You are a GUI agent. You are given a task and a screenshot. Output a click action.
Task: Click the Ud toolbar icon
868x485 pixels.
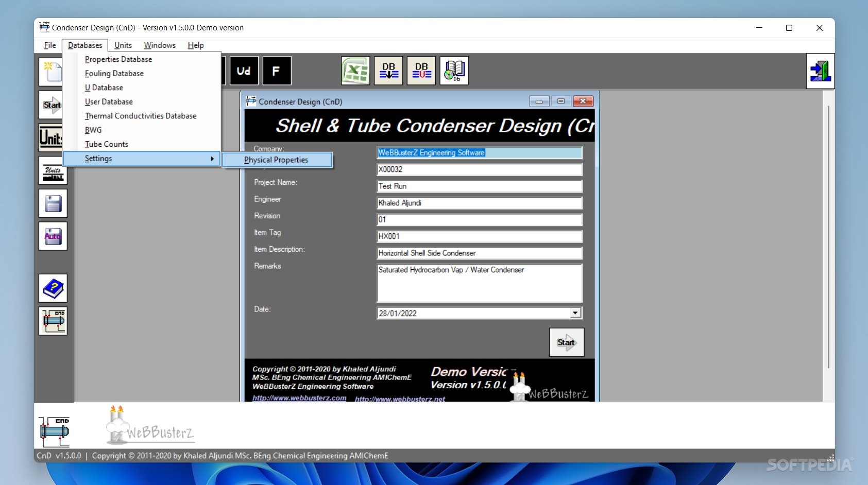tap(244, 71)
